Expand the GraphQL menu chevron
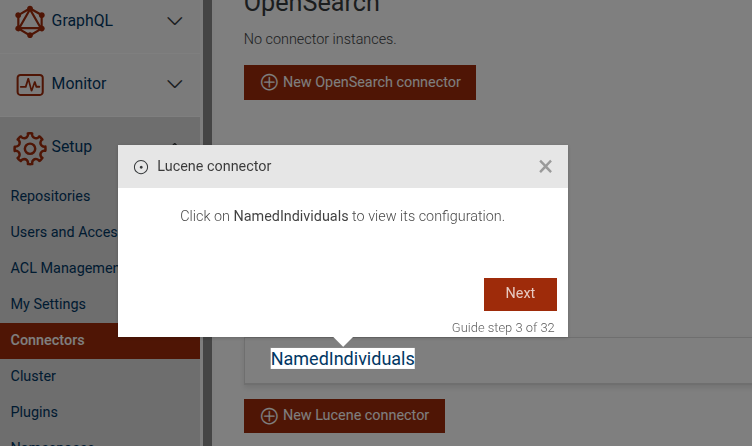 click(175, 21)
